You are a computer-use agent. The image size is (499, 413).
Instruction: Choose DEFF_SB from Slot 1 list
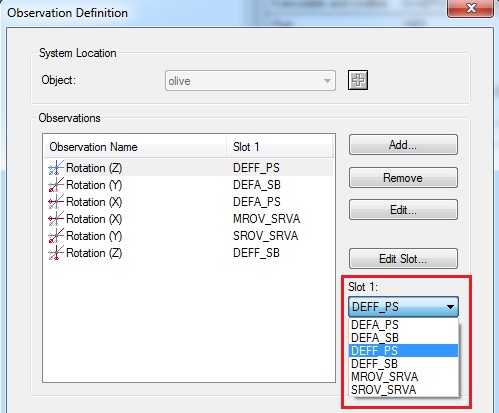click(x=403, y=364)
